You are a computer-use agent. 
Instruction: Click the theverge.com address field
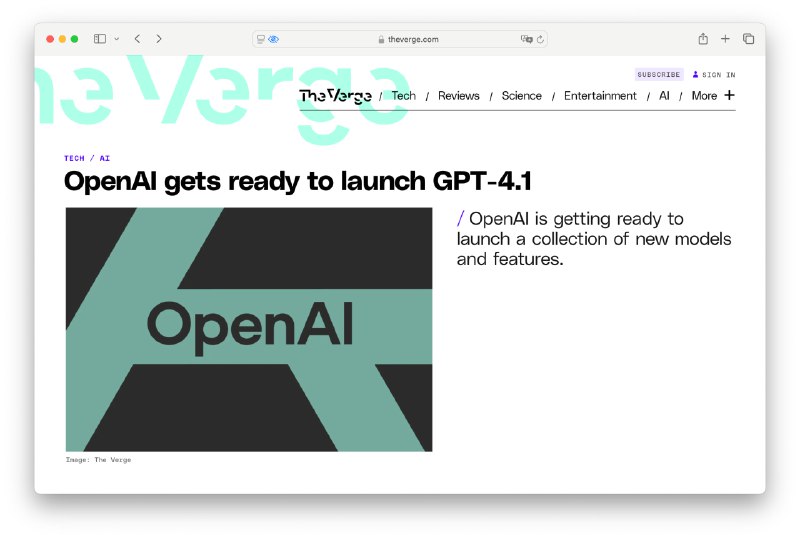coord(400,39)
